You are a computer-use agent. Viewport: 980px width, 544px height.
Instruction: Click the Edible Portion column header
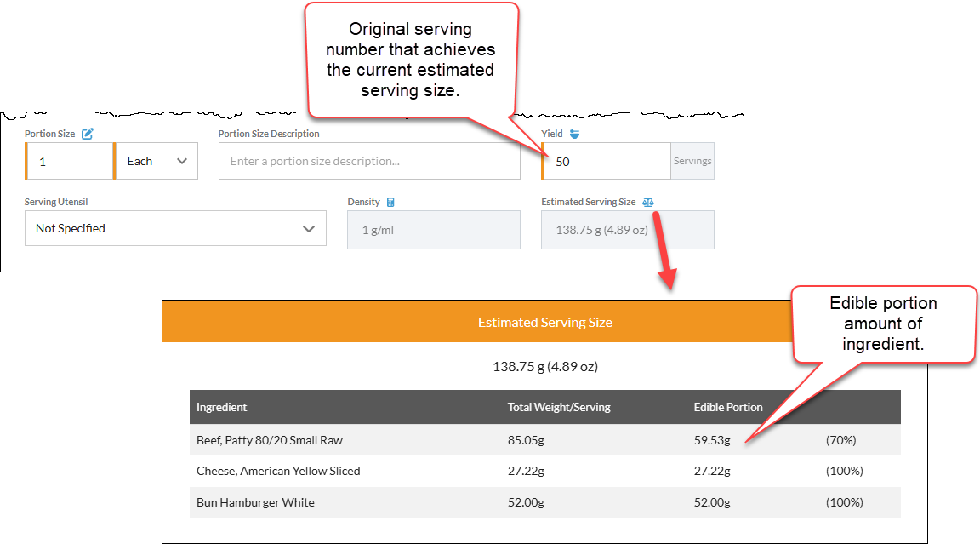(728, 407)
